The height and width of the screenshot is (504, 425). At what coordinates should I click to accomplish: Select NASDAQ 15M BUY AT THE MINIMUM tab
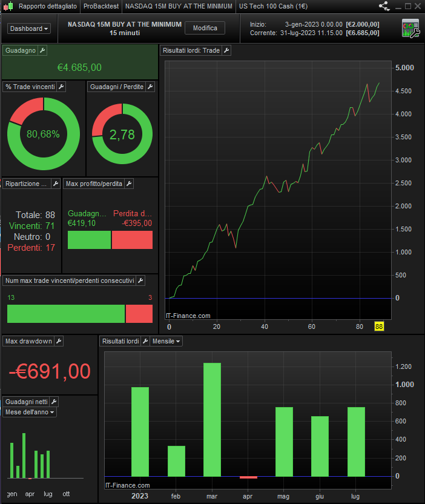(x=179, y=6)
